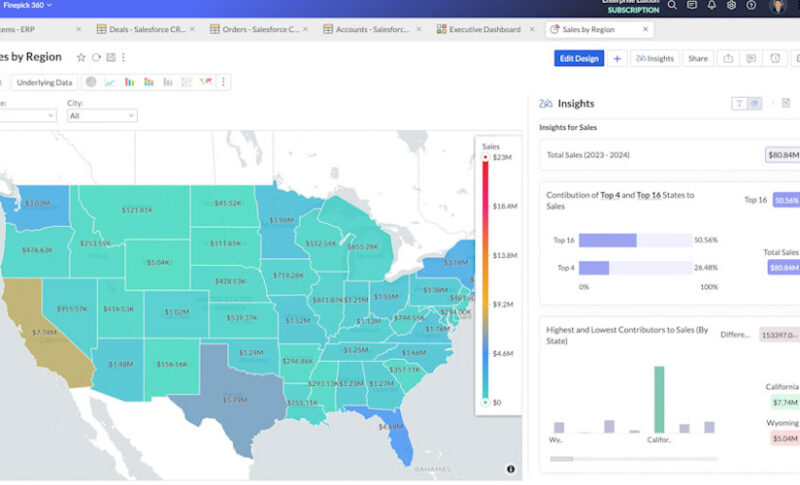The image size is (800, 485).
Task: Click Texas state on the map
Action: 235,400
